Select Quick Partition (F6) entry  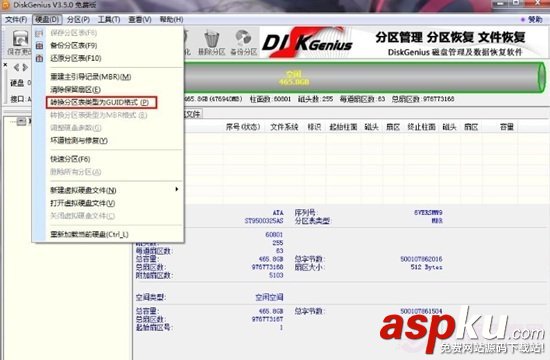pyautogui.click(x=70, y=159)
